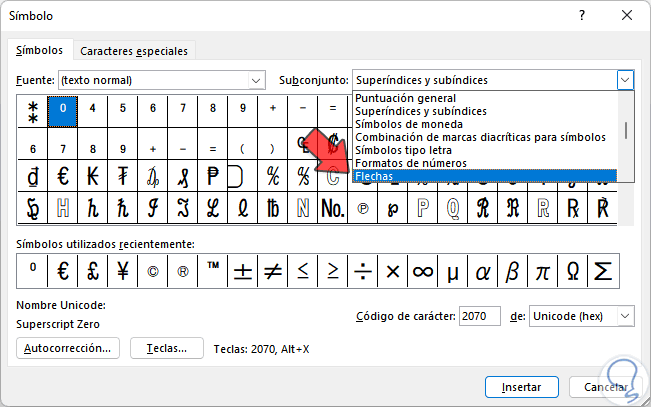Viewport: 651px width, 407px height.
Task: Switch to Caracteres especiales tab
Action: coord(134,51)
